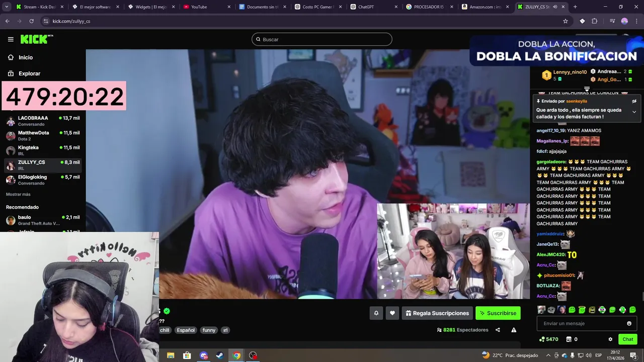Open Kingteka channel in sidebar
The image size is (644, 362).
43,150
